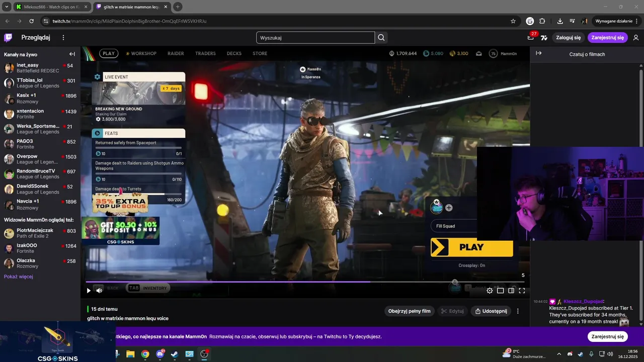Seek on the purple clip progress bar
The width and height of the screenshot is (644, 362).
305,282
